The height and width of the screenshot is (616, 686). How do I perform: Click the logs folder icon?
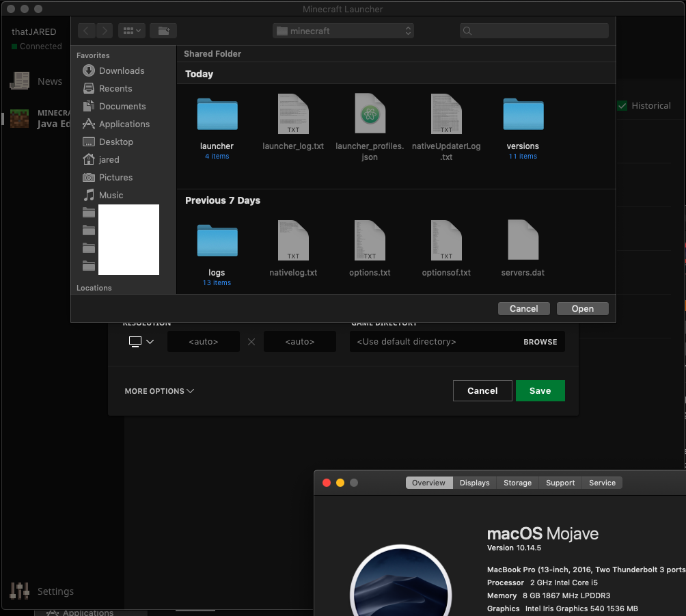[217, 241]
